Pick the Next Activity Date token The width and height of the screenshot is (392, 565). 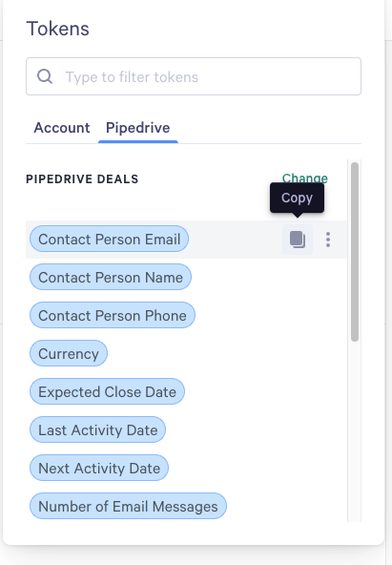click(99, 468)
